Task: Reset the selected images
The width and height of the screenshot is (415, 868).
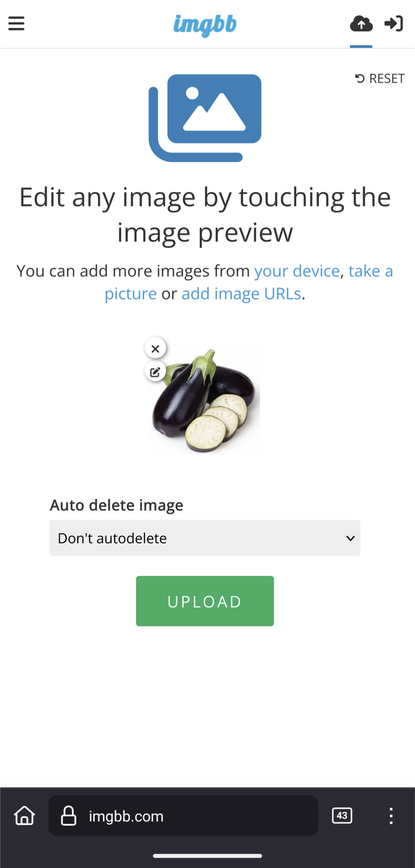Action: 380,78
